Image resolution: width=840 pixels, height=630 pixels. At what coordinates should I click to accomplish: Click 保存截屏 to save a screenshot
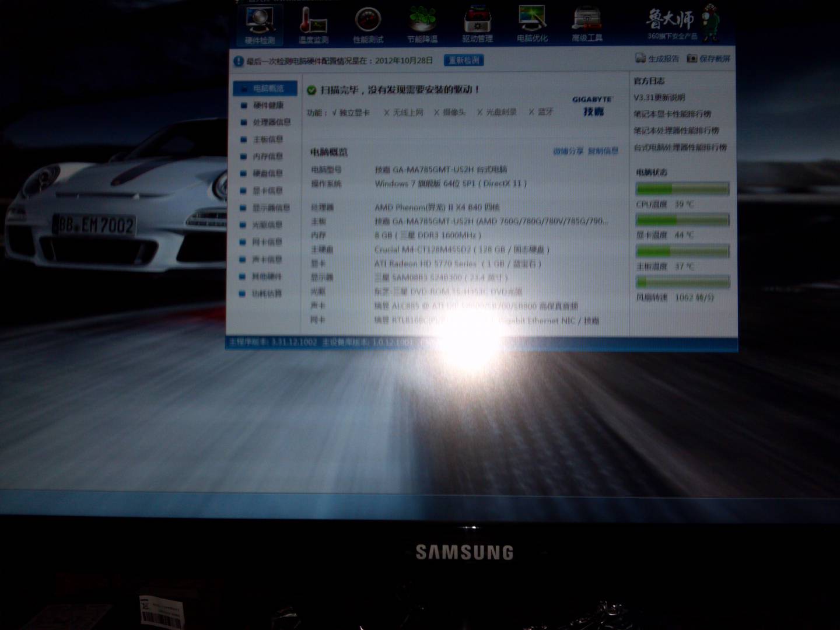[708, 58]
